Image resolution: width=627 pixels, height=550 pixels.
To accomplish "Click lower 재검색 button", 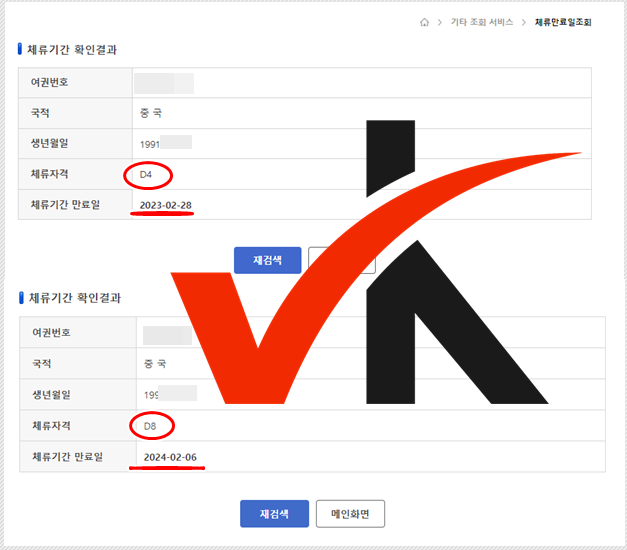I will point(274,514).
